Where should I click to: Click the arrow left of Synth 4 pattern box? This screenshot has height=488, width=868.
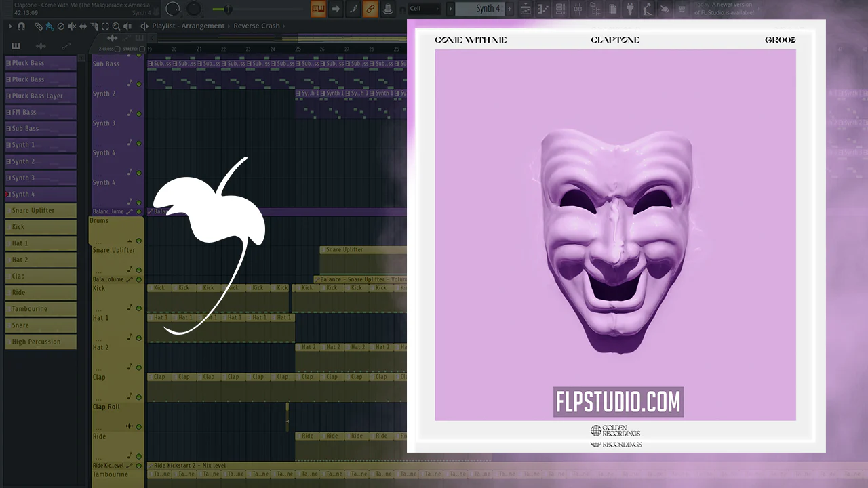(x=450, y=9)
